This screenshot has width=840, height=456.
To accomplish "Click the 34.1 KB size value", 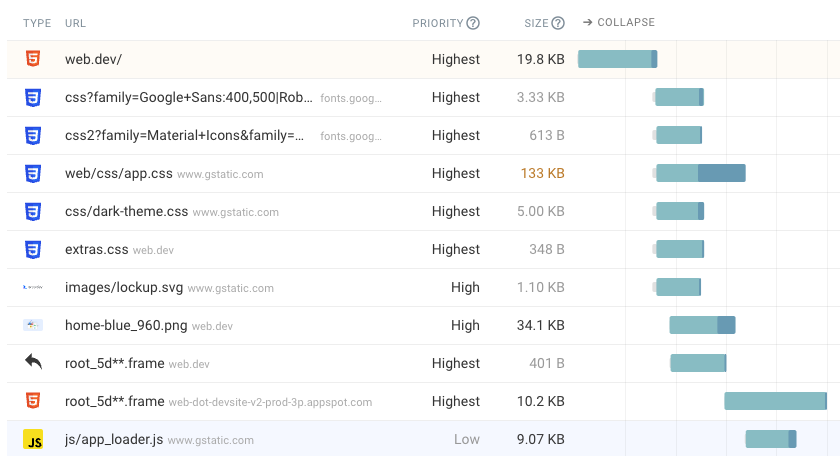I will 541,326.
